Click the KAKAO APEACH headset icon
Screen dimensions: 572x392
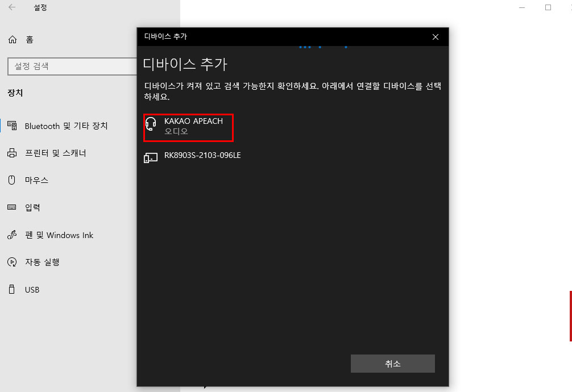[151, 124]
